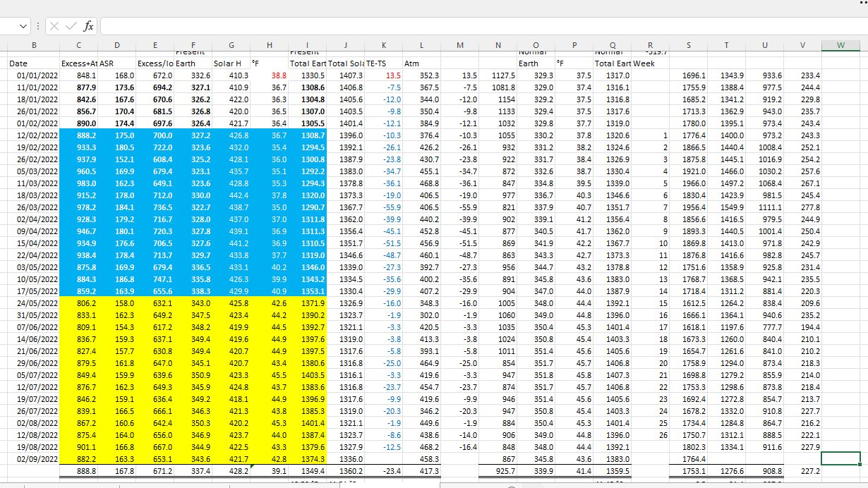Click the date cell 24/05/2022 in yellow section
The height and width of the screenshot is (488, 868).
tap(33, 303)
